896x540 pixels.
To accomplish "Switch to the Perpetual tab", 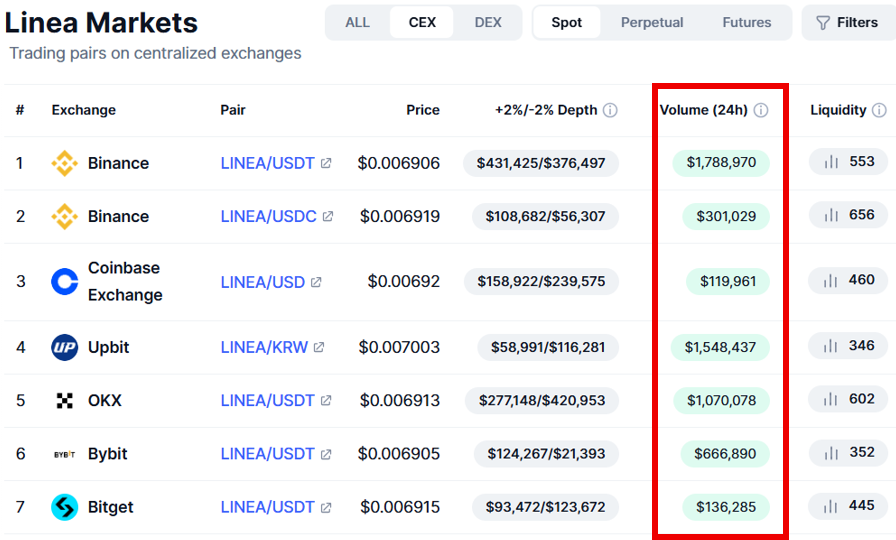I will pyautogui.click(x=652, y=22).
